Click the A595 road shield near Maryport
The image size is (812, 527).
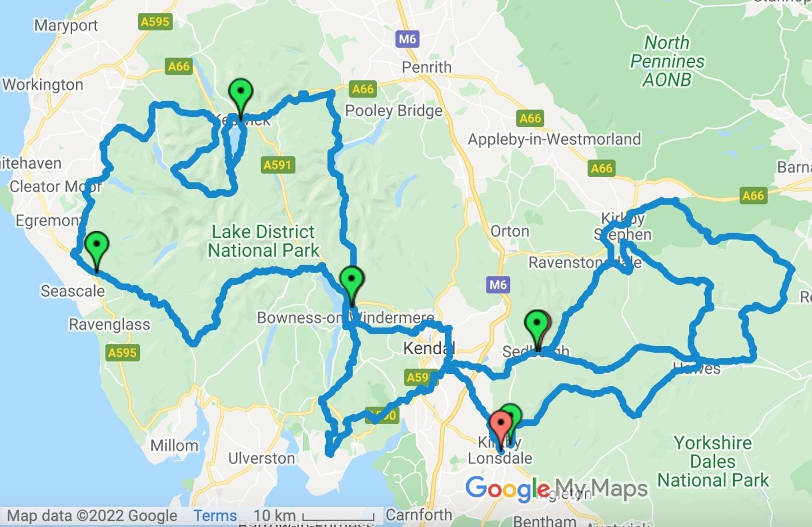pyautogui.click(x=155, y=22)
